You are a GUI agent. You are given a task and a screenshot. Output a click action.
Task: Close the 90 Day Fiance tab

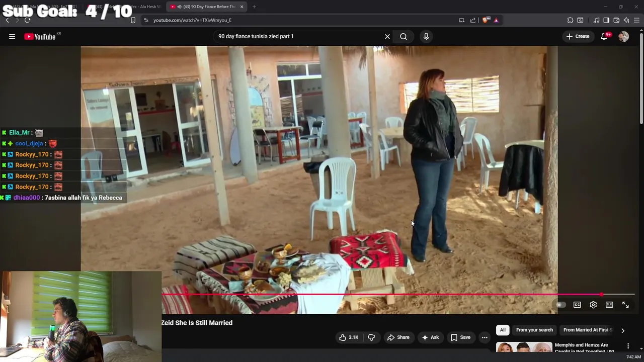242,7
